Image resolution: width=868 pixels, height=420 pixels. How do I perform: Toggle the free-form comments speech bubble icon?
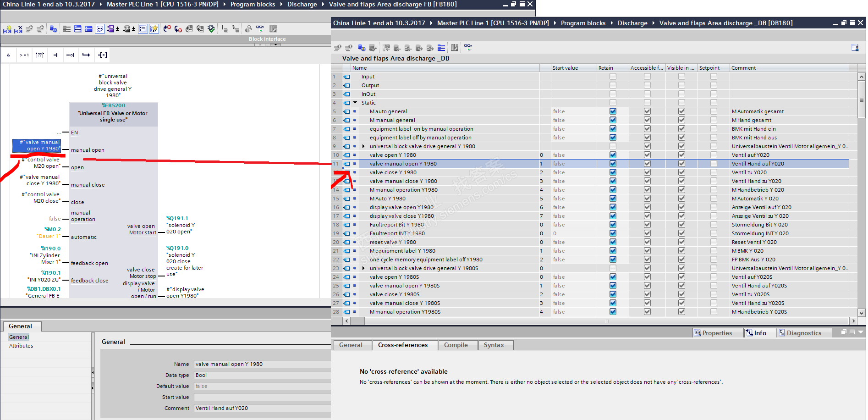100,29
